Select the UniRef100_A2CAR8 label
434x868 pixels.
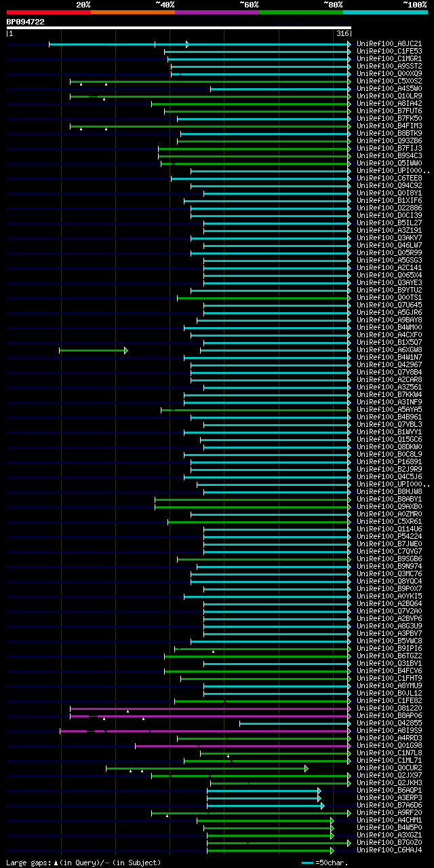pos(389,380)
